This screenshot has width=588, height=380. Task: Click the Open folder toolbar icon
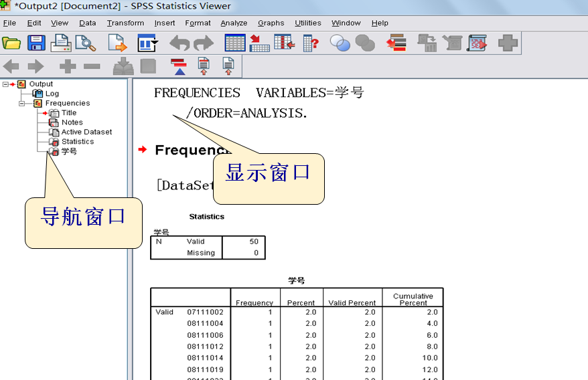(11, 43)
